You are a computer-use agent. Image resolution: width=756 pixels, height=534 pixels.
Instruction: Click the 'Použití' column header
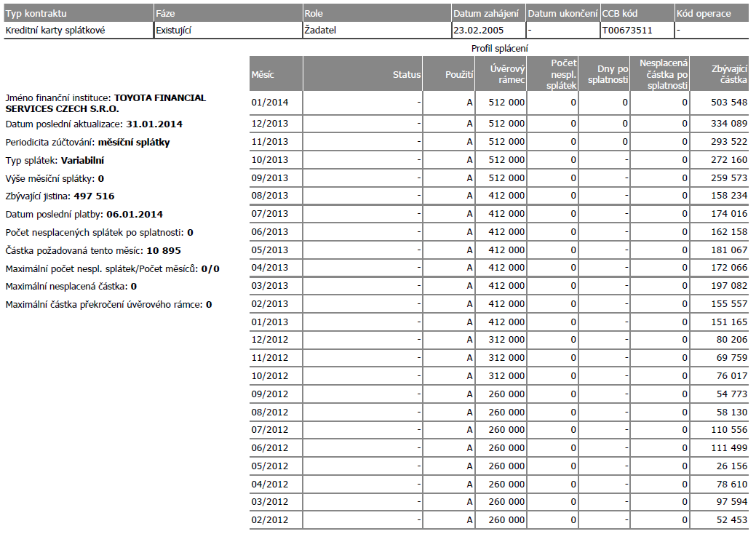click(449, 73)
